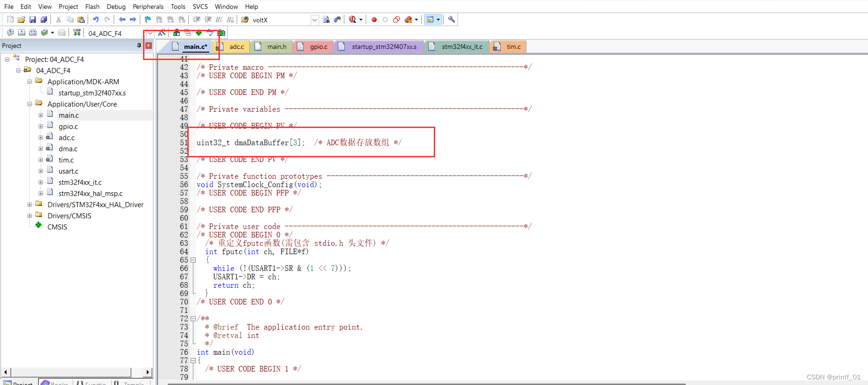868x385 pixels.
Task: Open the voltX find combo dropdown
Action: (x=314, y=20)
